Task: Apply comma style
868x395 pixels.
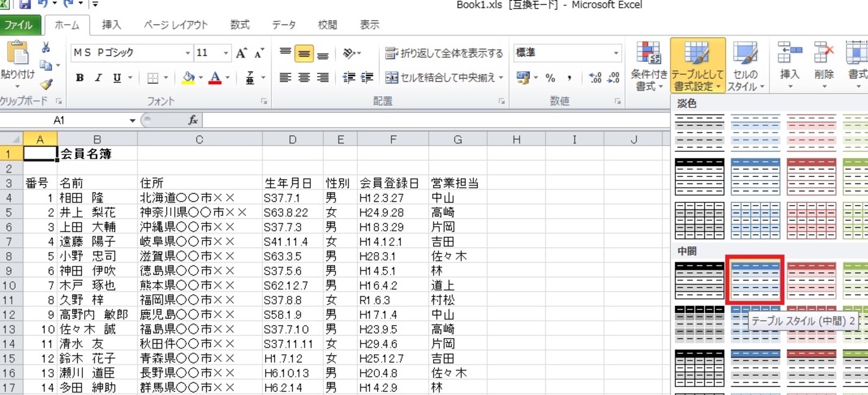Action: [569, 78]
